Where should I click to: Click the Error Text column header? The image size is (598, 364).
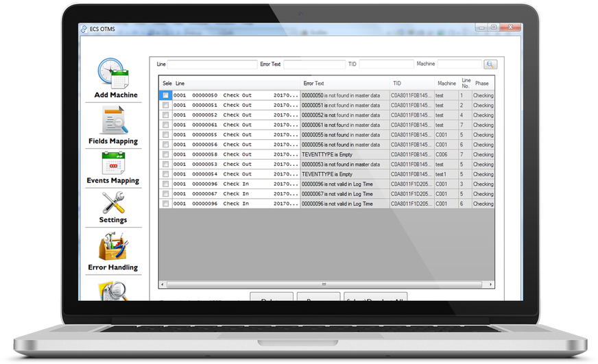click(345, 84)
